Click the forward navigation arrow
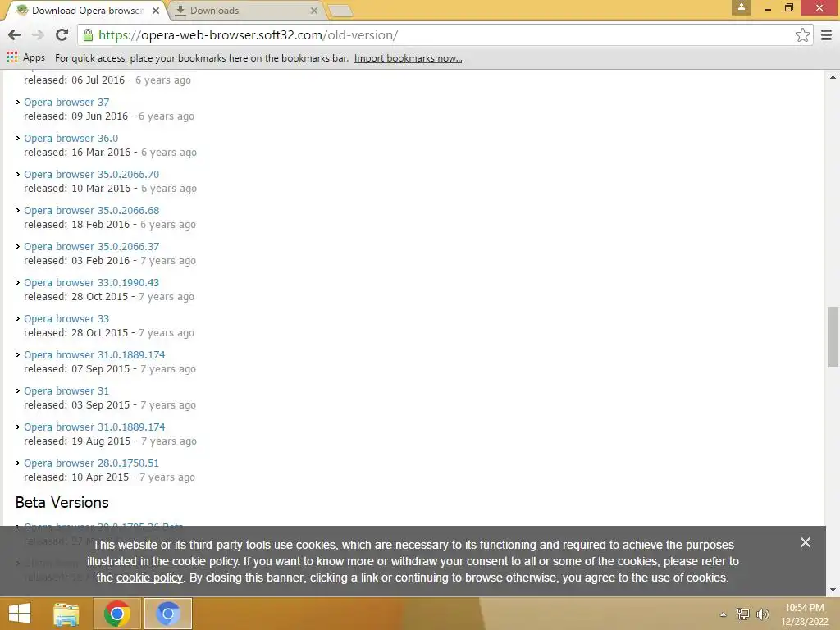Screen dimensions: 840x630 (38, 34)
